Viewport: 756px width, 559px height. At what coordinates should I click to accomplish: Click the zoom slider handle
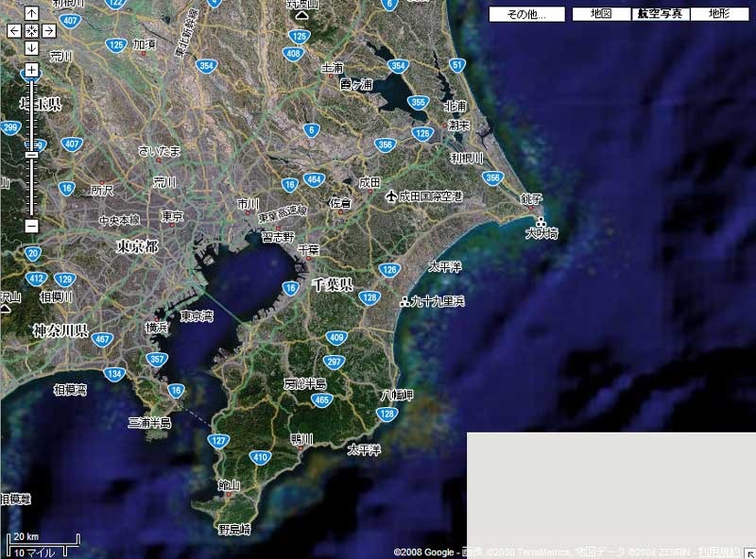point(31,154)
